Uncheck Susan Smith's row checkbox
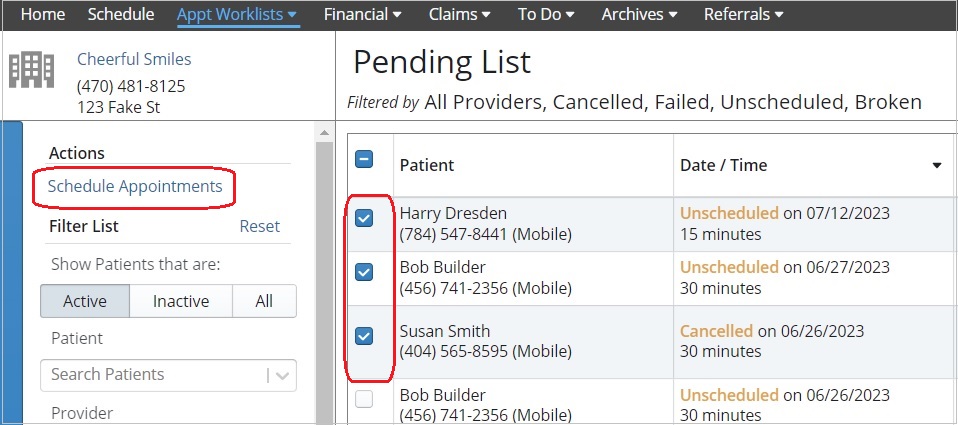Screen dimensions: 958x425 364,336
